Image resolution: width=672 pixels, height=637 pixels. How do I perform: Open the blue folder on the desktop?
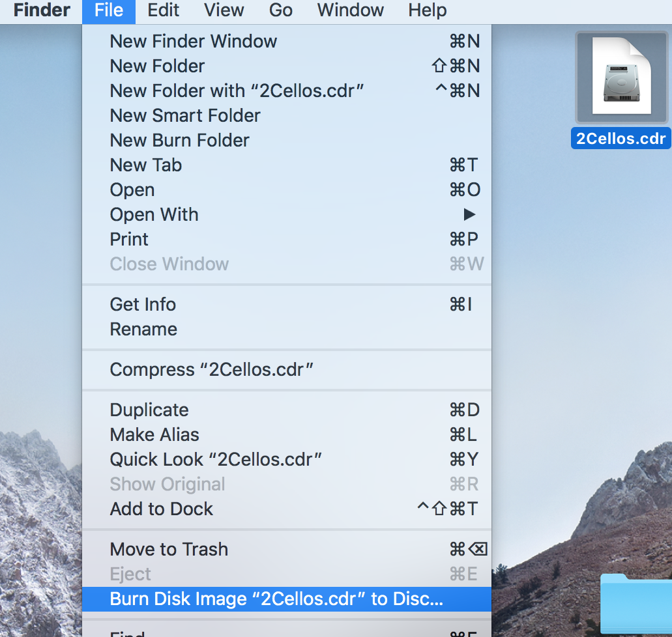(636, 604)
